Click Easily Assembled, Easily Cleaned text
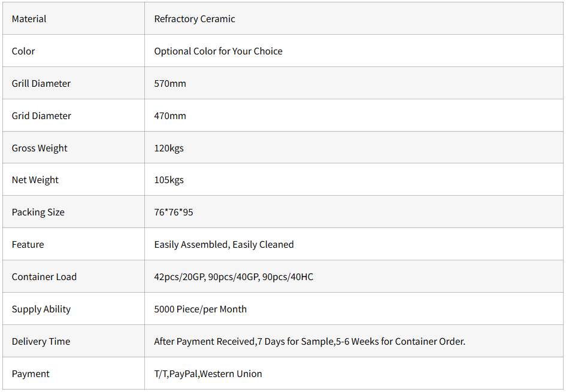The height and width of the screenshot is (392, 566). click(224, 244)
